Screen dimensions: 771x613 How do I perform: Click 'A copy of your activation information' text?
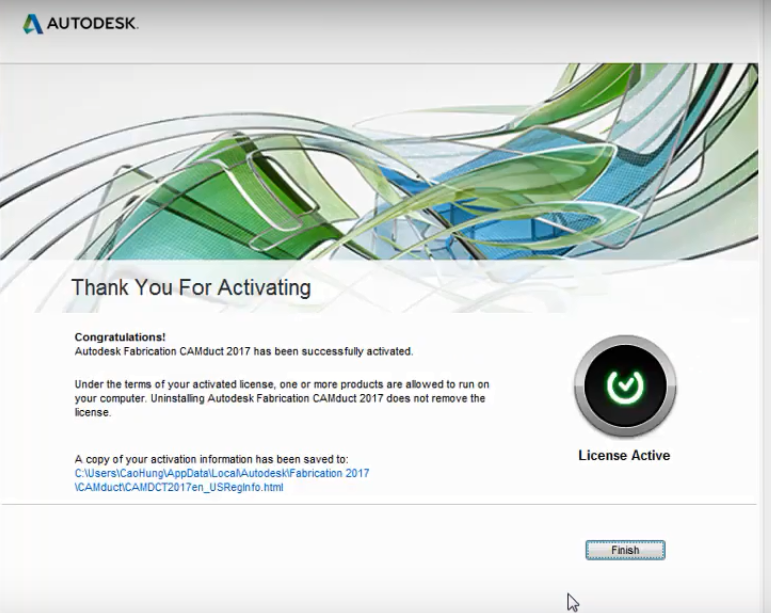click(x=211, y=459)
